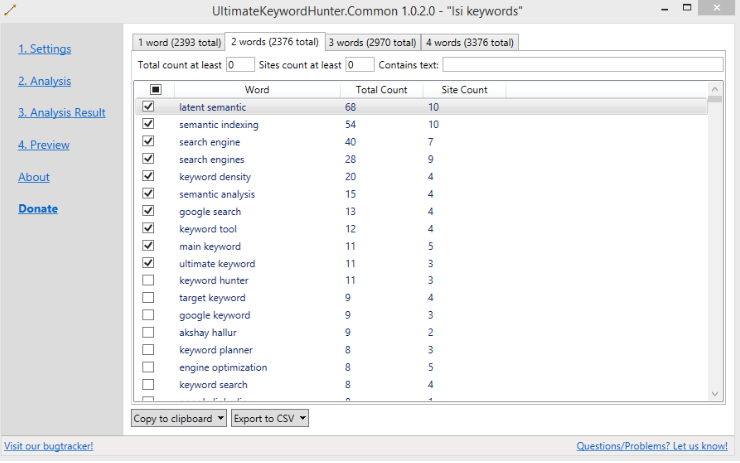The width and height of the screenshot is (740, 463).
Task: Close the UltimateKeywordHunter window
Action: [716, 8]
